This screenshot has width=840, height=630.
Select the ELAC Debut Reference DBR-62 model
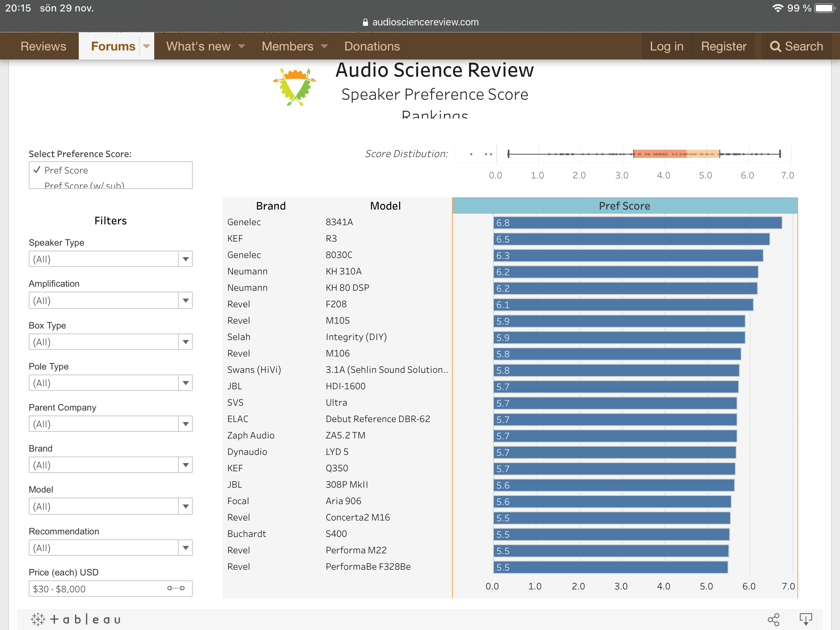[378, 419]
